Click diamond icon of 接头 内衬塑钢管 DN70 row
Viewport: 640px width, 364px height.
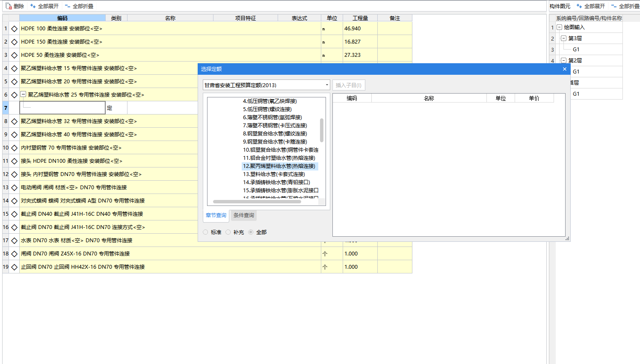(x=14, y=174)
